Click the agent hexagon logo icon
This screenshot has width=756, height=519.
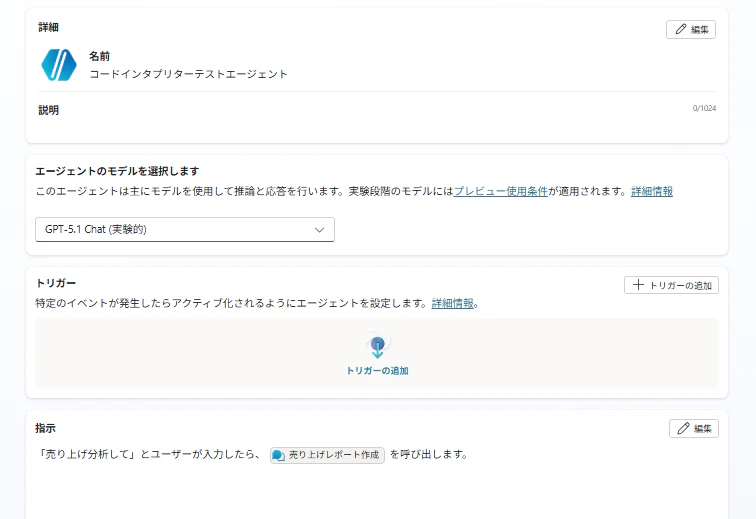pos(59,65)
